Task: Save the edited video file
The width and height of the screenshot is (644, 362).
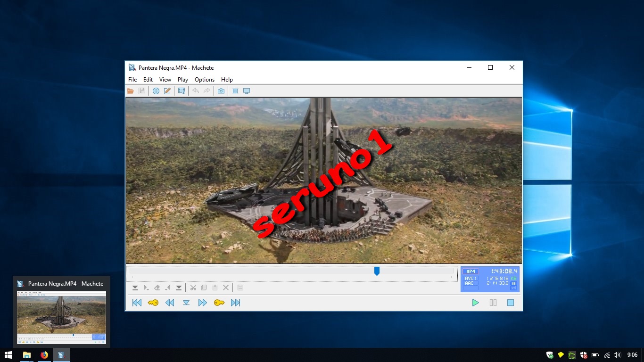Action: 142,90
